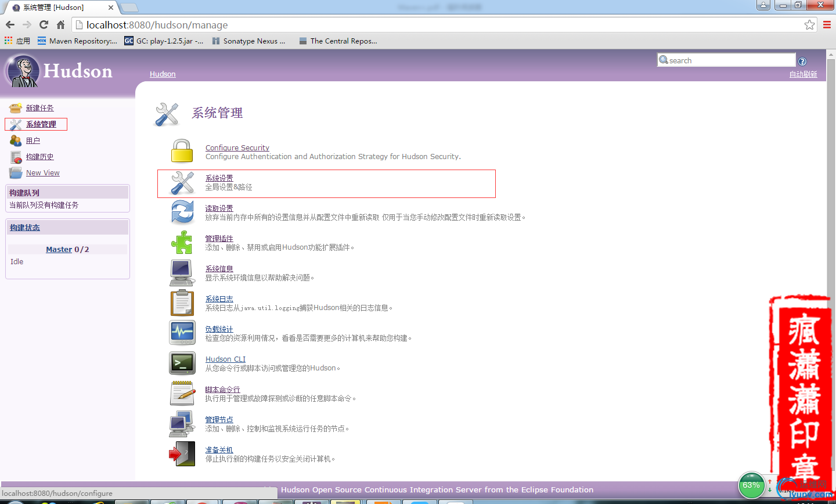Go to the browser home page icon

tap(60, 24)
